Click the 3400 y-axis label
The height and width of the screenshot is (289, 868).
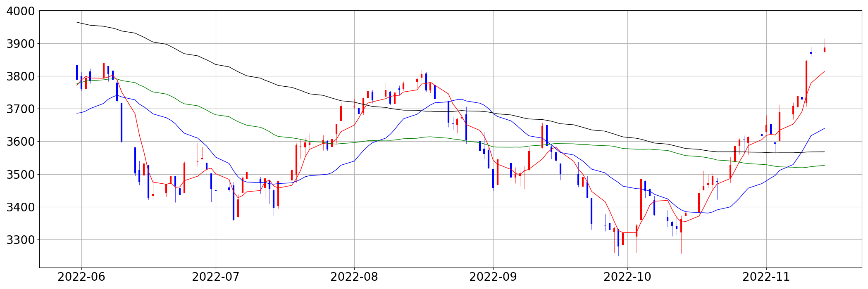21,207
